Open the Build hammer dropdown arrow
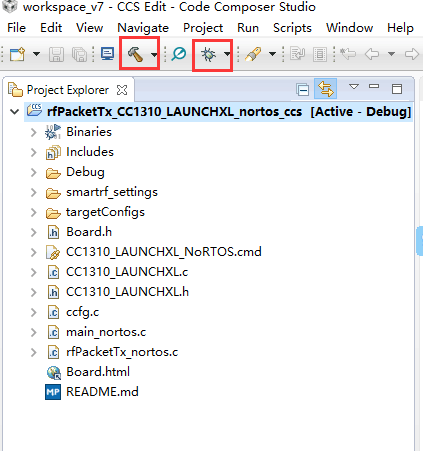 coord(154,54)
